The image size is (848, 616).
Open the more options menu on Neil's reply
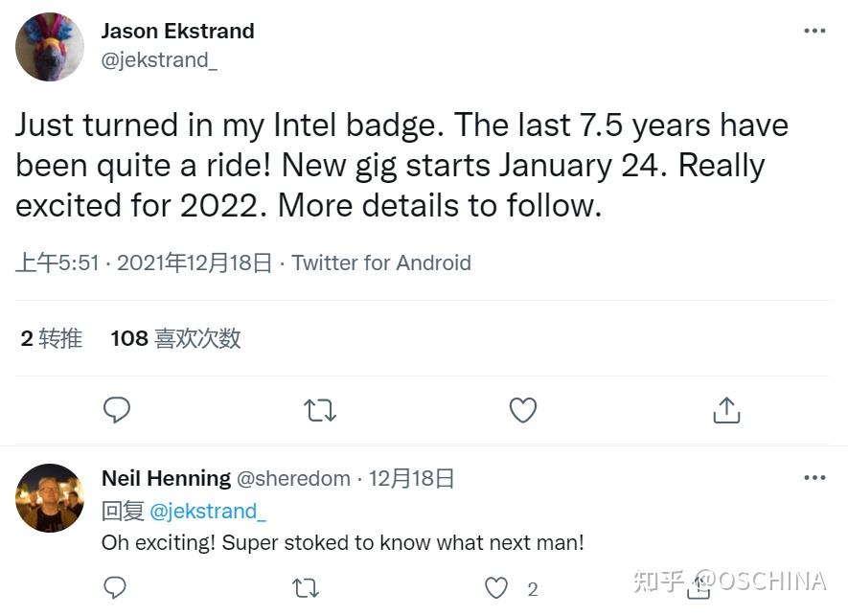tap(814, 477)
